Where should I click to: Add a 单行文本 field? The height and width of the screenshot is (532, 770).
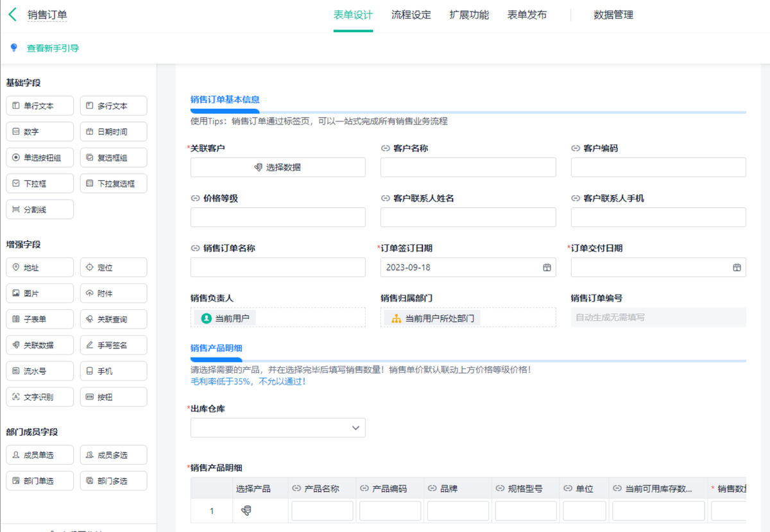(40, 106)
